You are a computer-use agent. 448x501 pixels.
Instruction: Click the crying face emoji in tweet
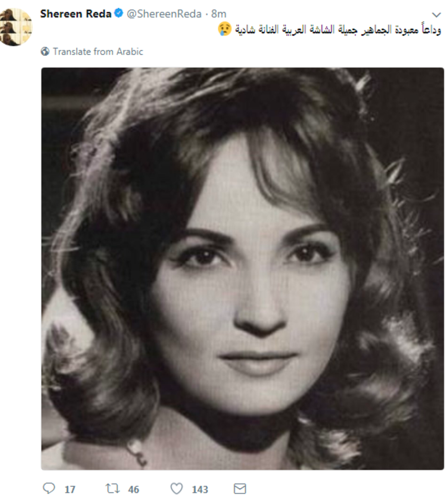225,29
